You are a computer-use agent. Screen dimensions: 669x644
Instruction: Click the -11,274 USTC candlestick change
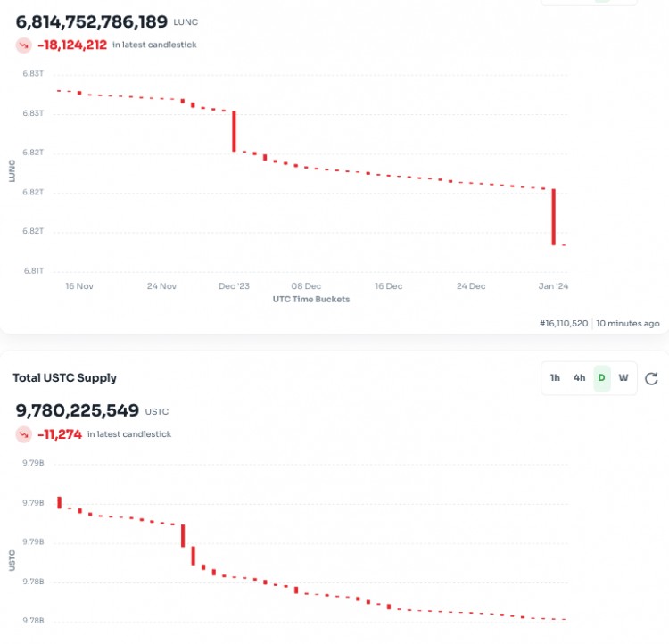point(60,434)
